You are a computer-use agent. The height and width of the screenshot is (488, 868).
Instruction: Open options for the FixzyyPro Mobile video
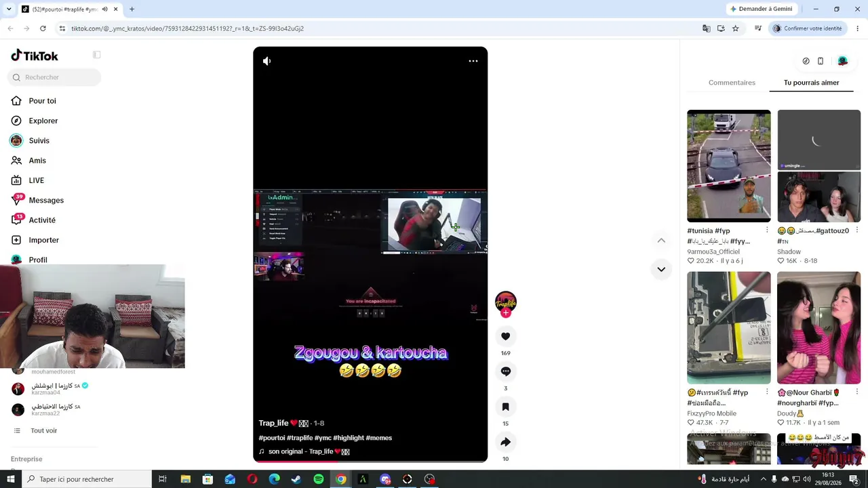coord(767,392)
